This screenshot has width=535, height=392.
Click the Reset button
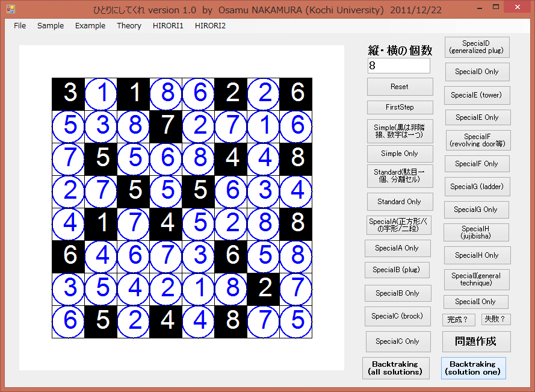[x=400, y=87]
